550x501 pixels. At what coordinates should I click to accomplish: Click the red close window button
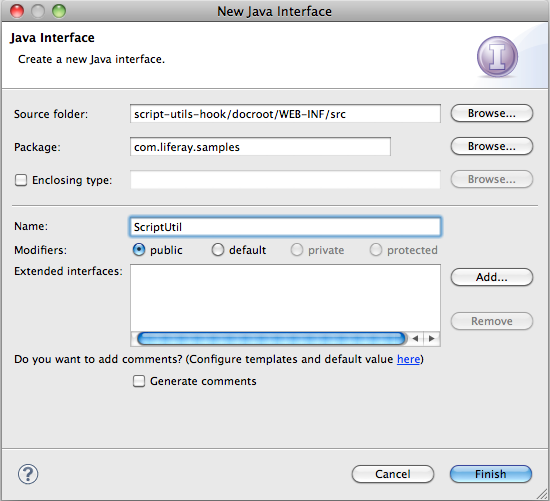pos(17,11)
